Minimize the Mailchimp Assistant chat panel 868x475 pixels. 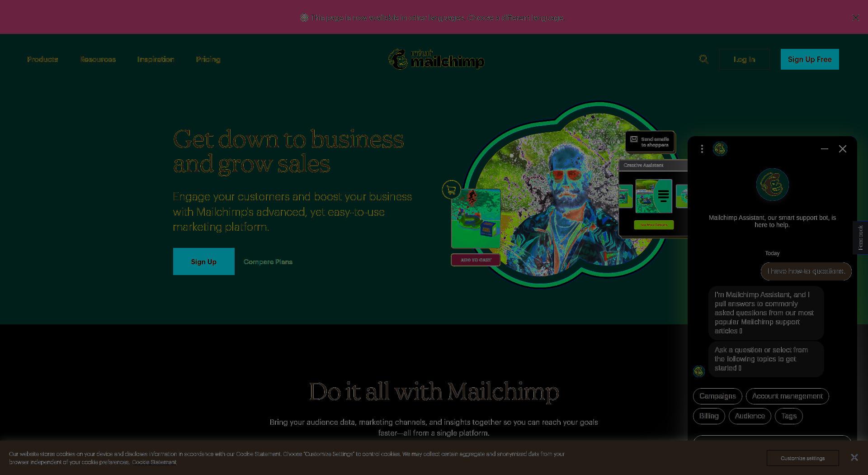pyautogui.click(x=825, y=149)
